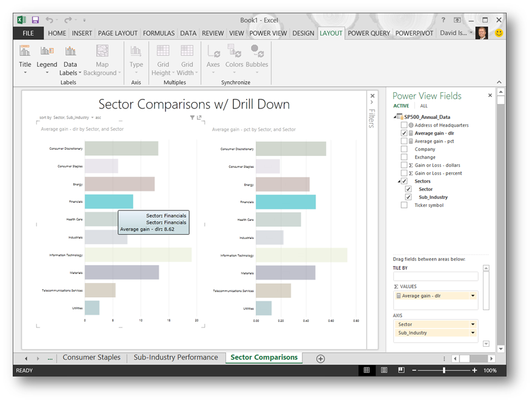This screenshot has height=402, width=532.
Task: Check Address of Headquarters field
Action: [x=404, y=125]
